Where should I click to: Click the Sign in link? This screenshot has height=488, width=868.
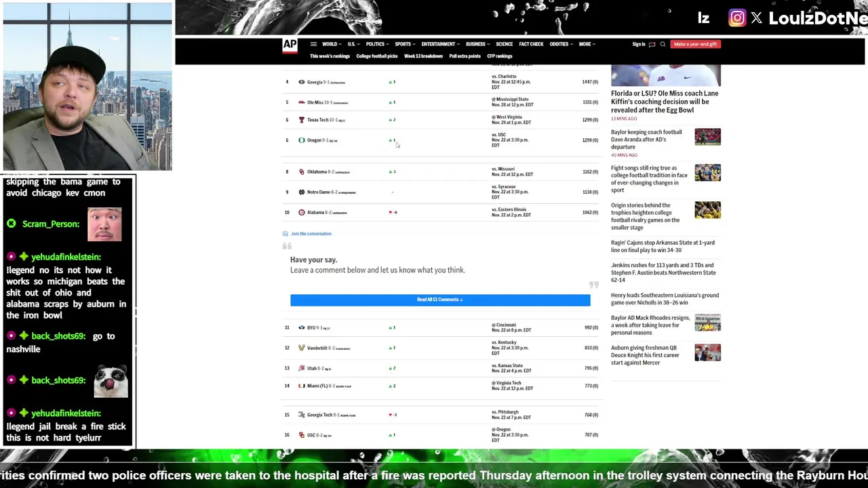(x=639, y=44)
